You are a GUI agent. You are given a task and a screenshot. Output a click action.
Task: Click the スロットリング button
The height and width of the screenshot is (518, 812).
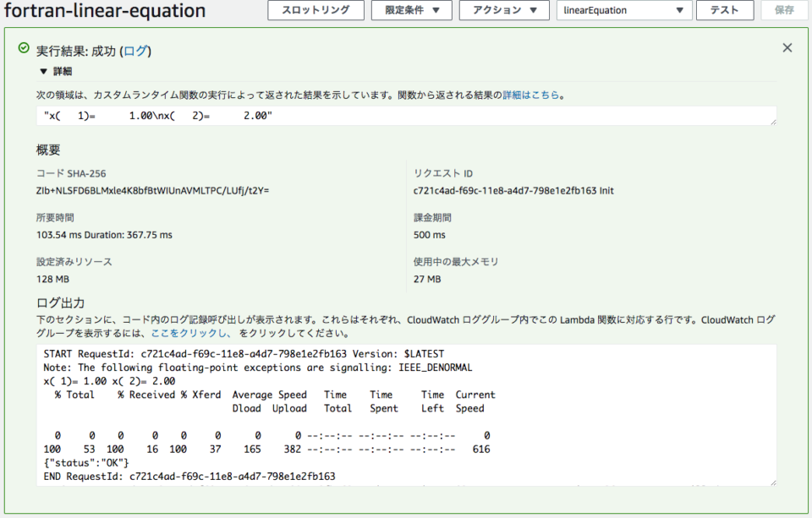click(x=315, y=11)
